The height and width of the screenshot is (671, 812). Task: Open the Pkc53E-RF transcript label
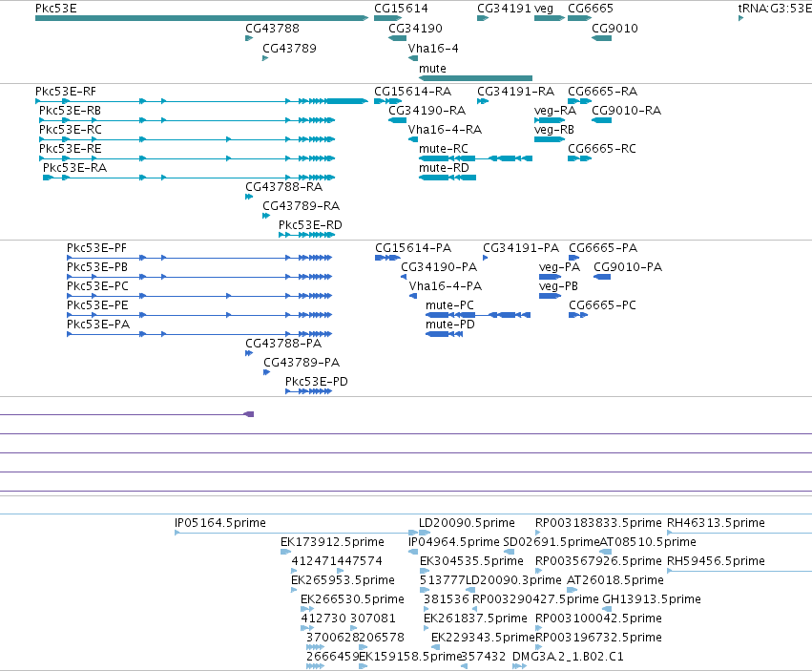click(66, 92)
